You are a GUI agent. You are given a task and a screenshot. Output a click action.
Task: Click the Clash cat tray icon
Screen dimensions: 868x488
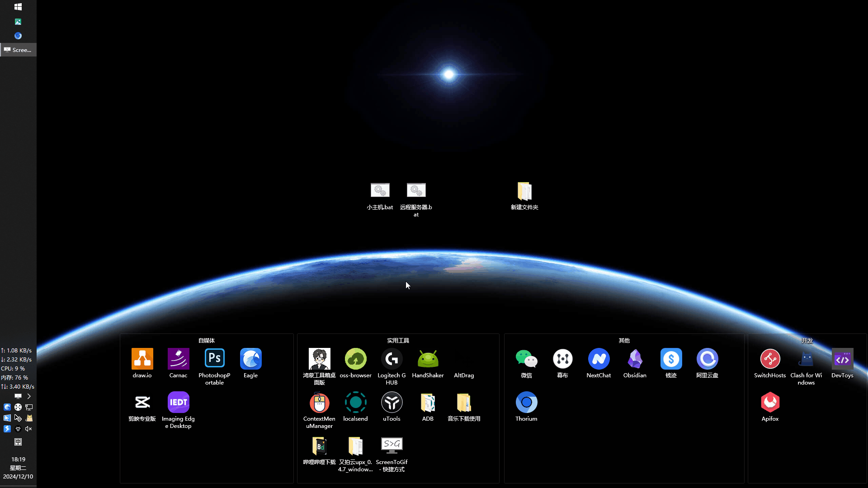[x=29, y=418]
